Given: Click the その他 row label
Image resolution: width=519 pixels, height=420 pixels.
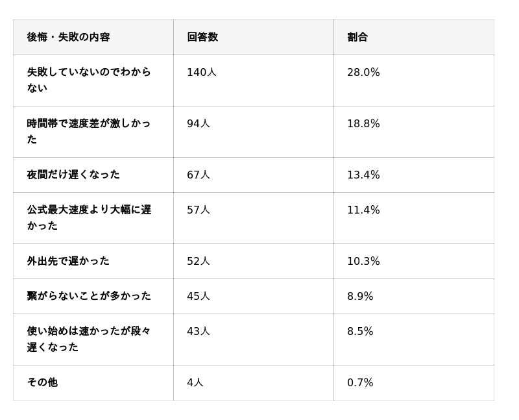Looking at the screenshot, I should click(42, 382).
